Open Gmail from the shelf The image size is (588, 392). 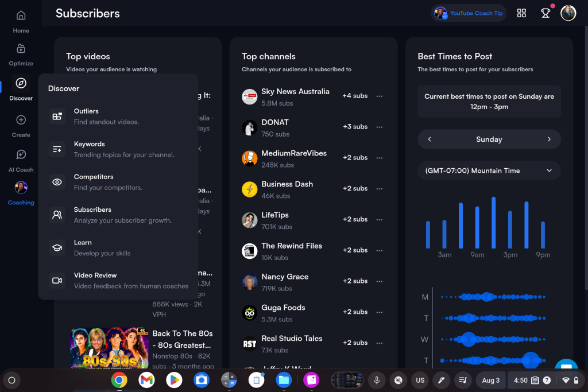click(x=146, y=381)
